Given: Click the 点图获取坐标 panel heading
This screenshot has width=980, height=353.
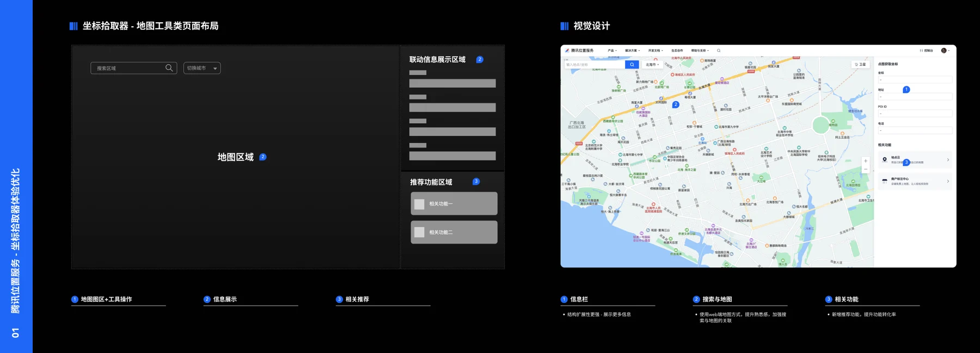Looking at the screenshot, I should pos(888,64).
